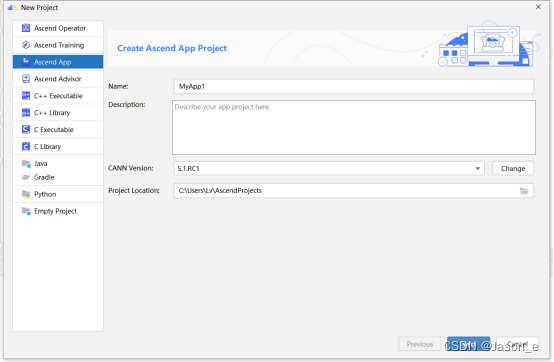Click the C Executable icon

26,130
